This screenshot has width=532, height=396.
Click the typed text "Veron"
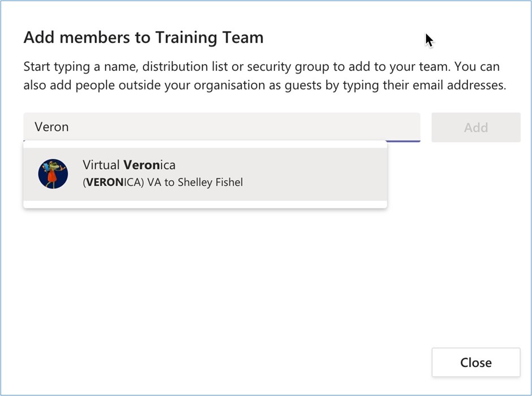(52, 127)
